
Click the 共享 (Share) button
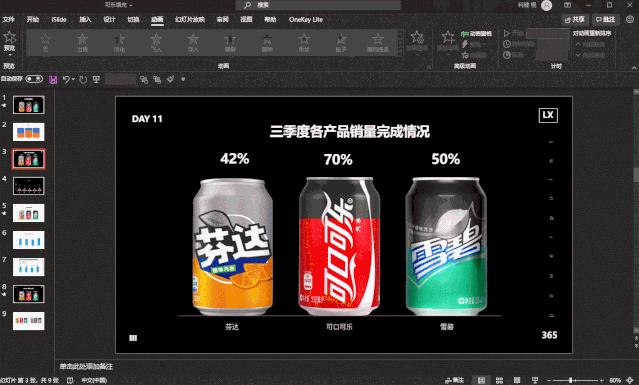pos(575,19)
